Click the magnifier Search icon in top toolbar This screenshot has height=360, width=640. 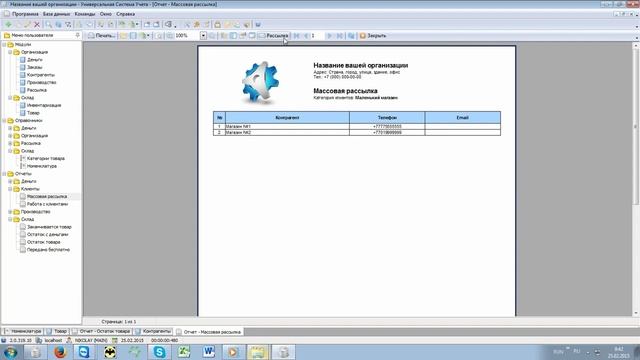click(49, 24)
